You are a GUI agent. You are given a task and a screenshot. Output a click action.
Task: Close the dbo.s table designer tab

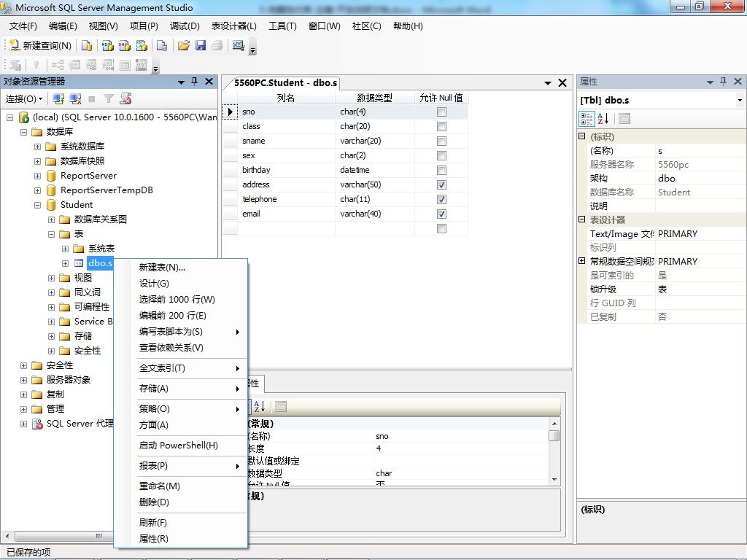coord(562,83)
